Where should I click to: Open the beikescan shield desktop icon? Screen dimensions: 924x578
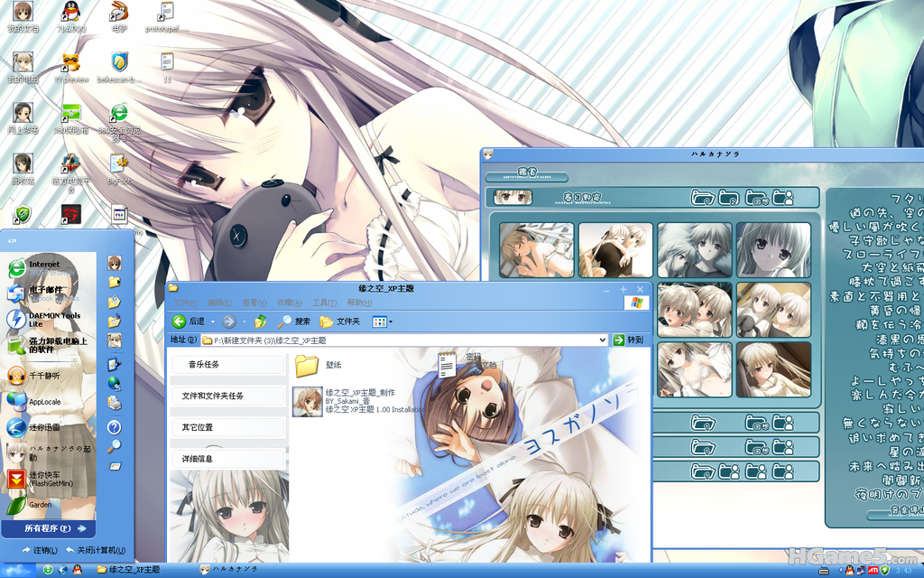[x=119, y=67]
